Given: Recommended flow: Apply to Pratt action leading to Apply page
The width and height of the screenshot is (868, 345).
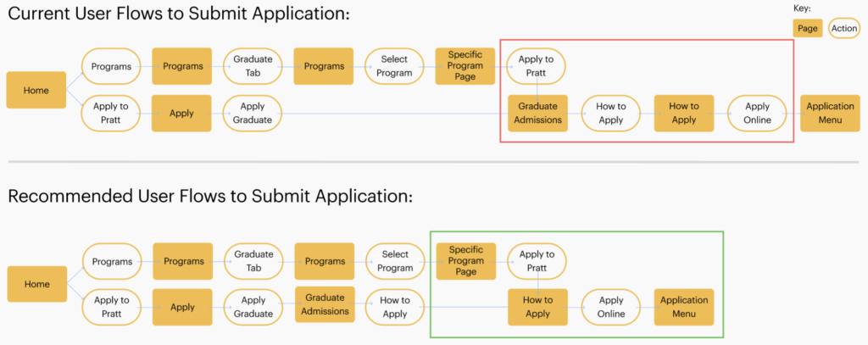Looking at the screenshot, I should (x=113, y=308).
